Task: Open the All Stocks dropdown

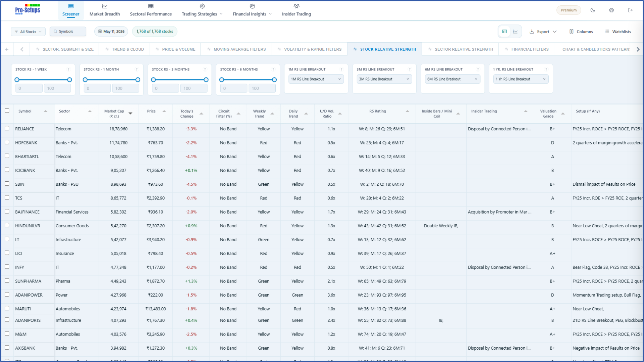Action: [28, 32]
